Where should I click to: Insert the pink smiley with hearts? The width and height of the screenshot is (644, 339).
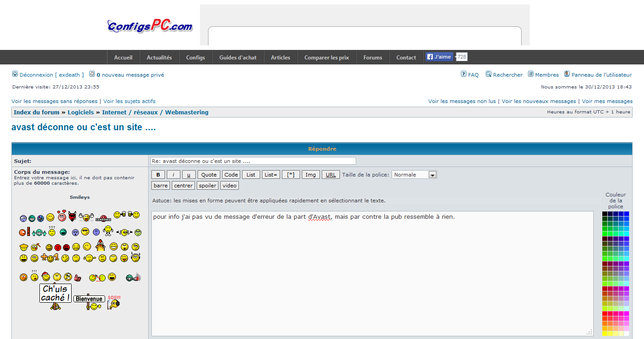coord(62,216)
